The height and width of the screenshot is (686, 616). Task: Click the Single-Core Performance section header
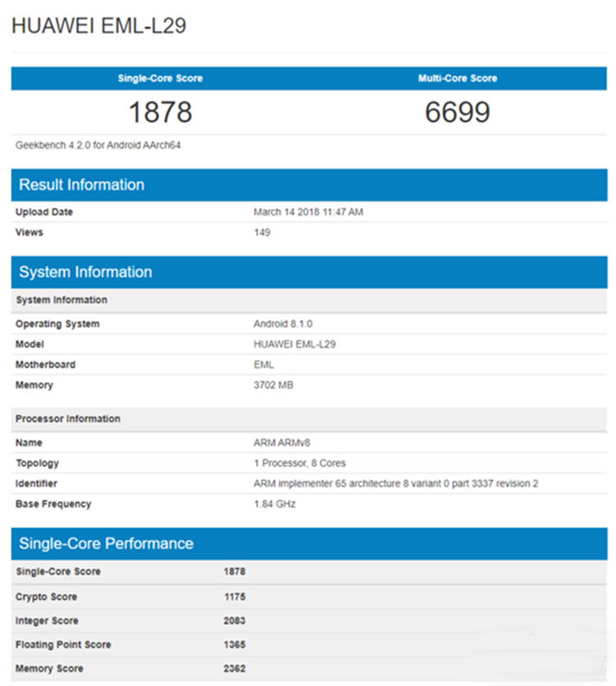[107, 543]
